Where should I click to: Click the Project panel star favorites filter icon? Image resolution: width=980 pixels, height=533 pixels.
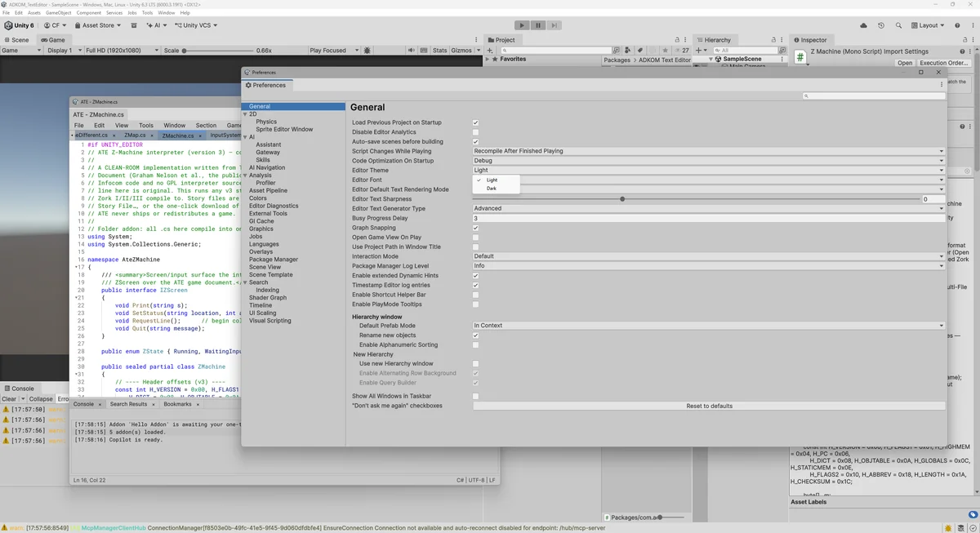(x=666, y=51)
